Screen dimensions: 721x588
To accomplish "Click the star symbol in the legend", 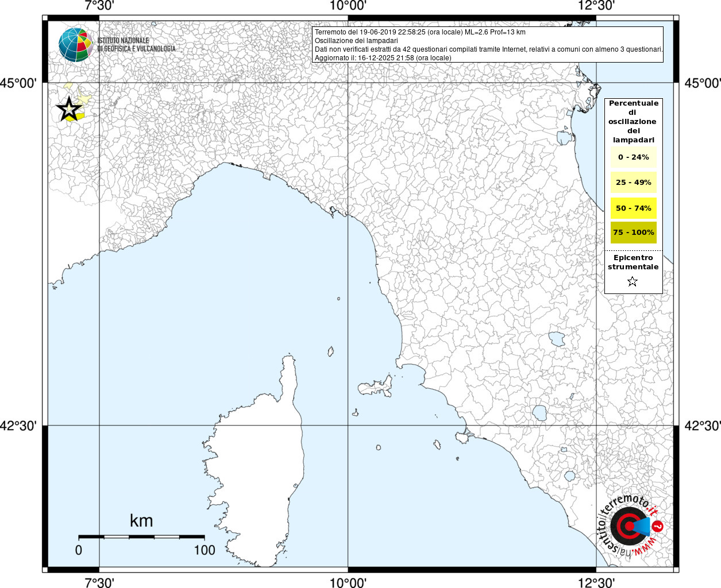I will point(633,281).
